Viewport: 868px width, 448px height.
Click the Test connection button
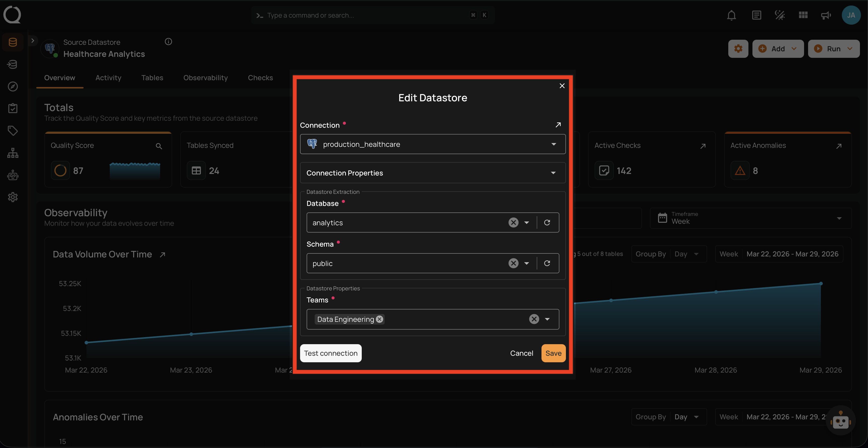331,353
